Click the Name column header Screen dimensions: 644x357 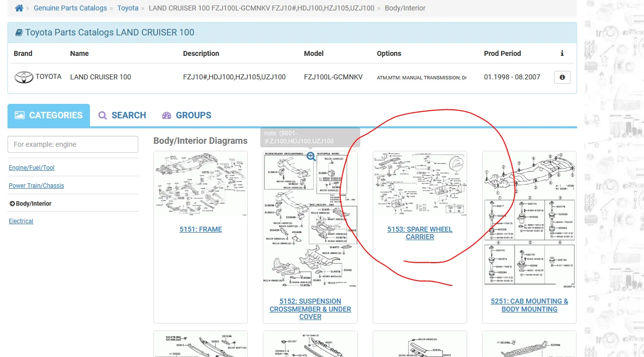[x=79, y=53]
